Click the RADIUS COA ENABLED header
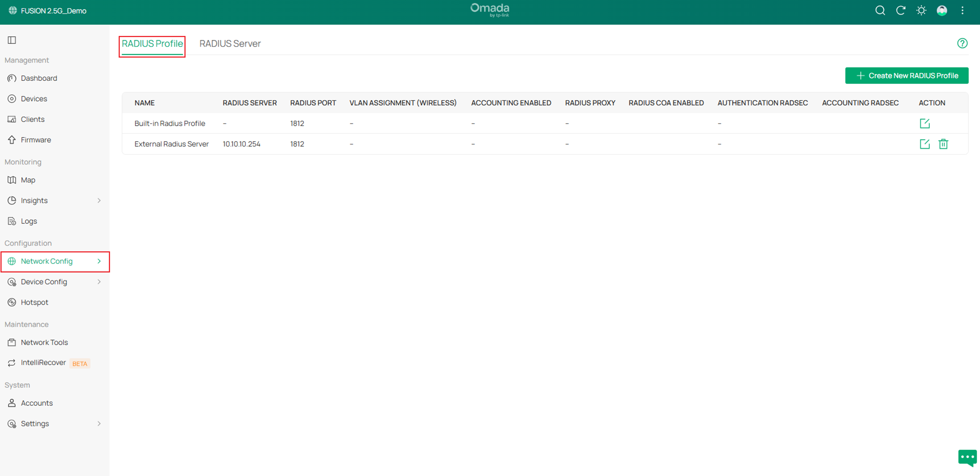The height and width of the screenshot is (476, 980). [666, 103]
